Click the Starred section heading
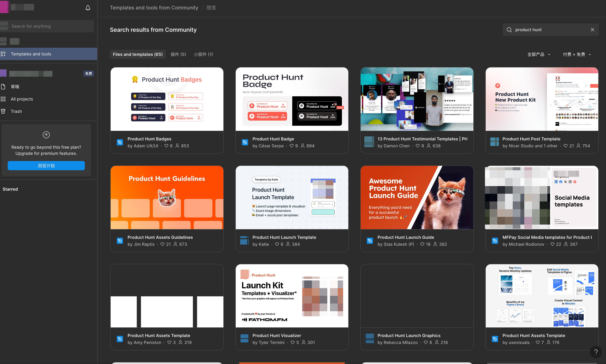 tap(10, 189)
